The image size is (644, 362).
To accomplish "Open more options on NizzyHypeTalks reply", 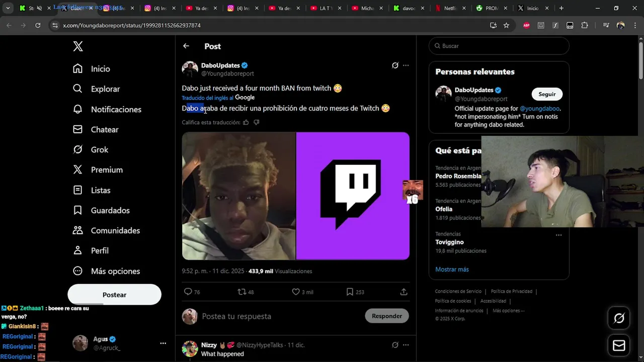I will click(x=406, y=345).
